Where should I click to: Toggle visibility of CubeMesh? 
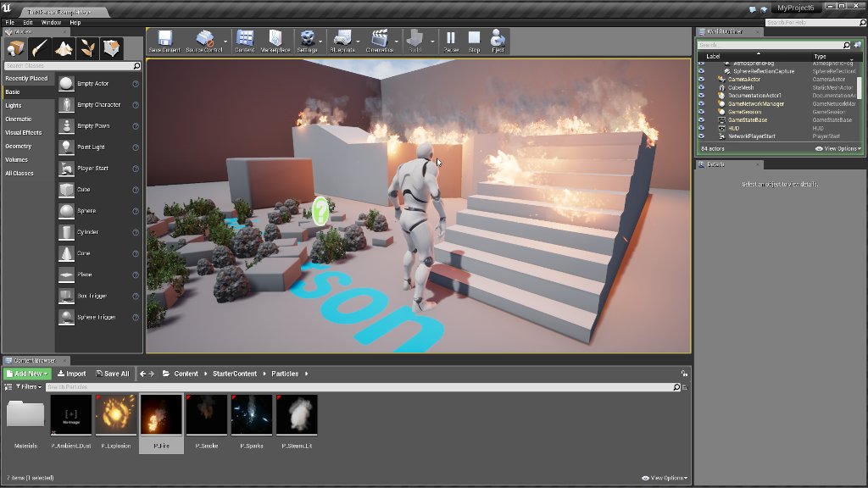[701, 87]
